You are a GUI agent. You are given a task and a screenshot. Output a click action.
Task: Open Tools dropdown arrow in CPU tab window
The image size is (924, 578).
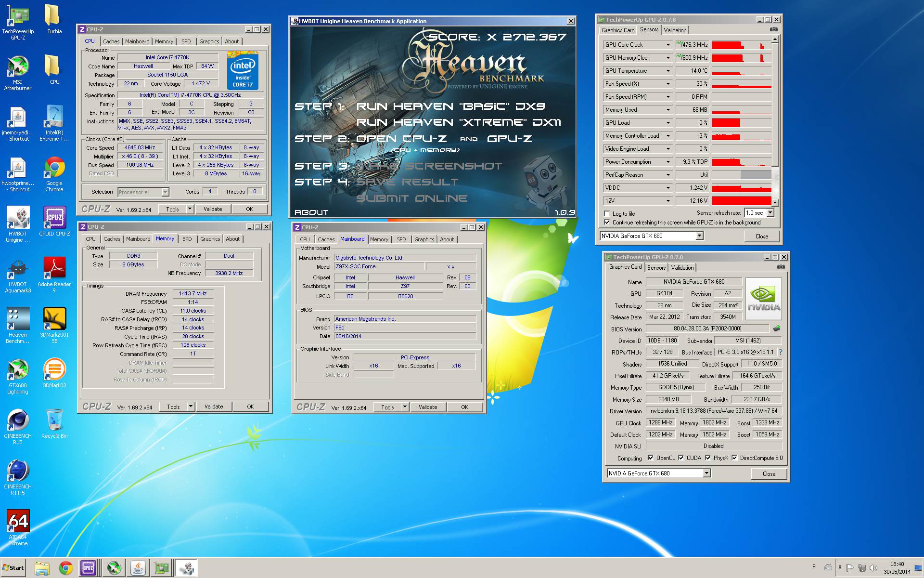click(190, 209)
